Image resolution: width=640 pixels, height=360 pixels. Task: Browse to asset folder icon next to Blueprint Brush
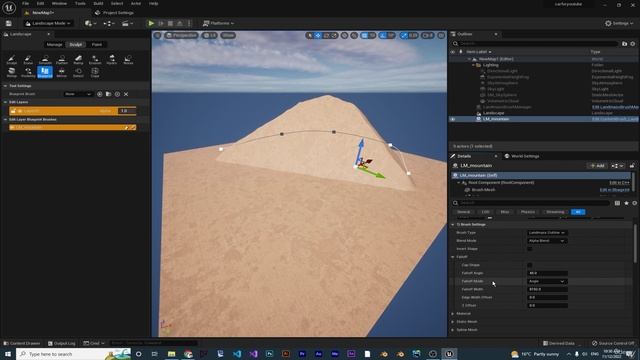[x=109, y=94]
